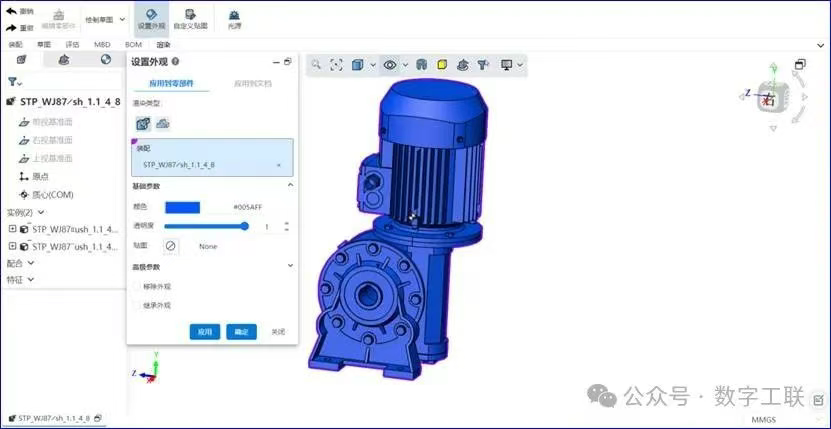
Task: Click the yellow box icon in view toolbar
Action: 442,65
